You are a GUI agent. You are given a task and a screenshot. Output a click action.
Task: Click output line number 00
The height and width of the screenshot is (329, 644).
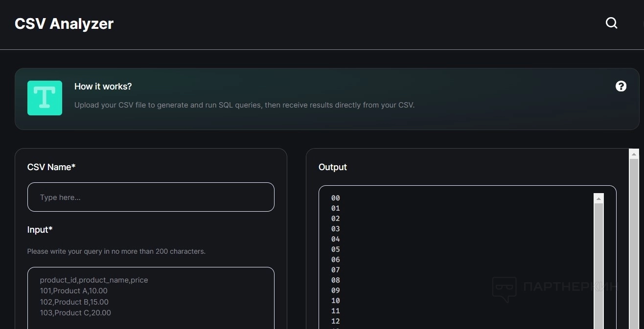point(335,198)
